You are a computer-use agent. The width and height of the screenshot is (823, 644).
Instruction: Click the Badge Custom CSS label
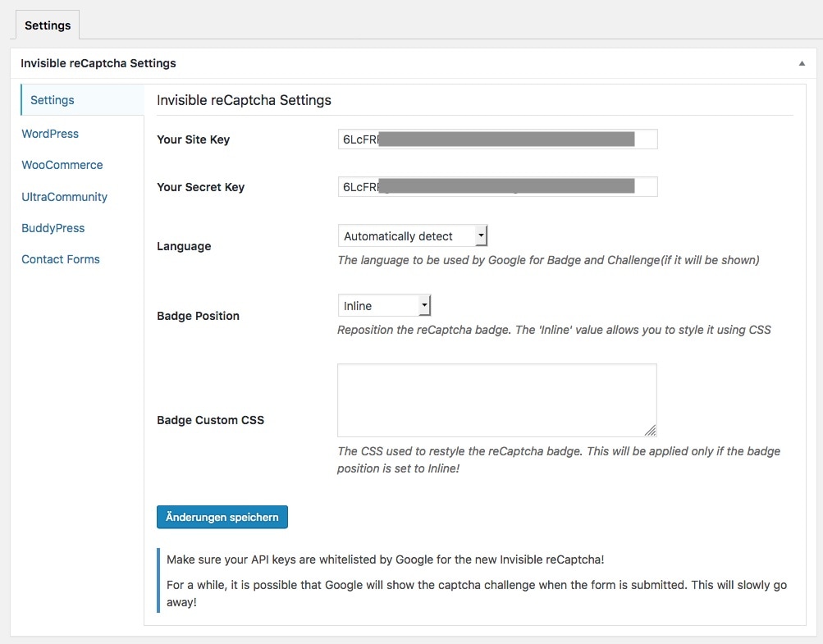click(211, 420)
